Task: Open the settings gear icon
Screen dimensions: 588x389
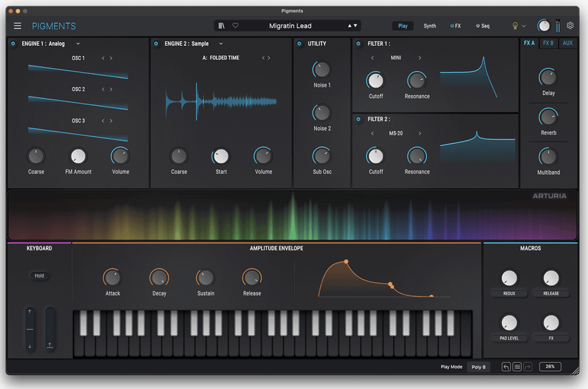Action: (x=570, y=25)
